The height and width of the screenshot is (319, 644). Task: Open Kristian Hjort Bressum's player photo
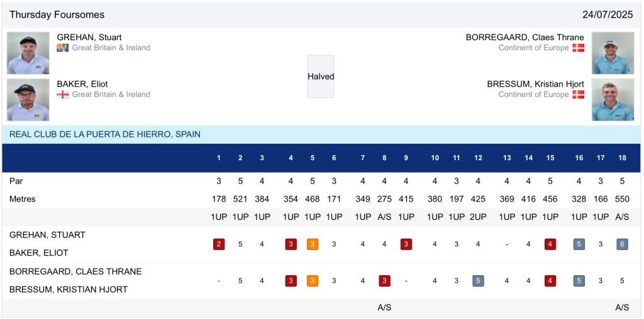pos(613,99)
